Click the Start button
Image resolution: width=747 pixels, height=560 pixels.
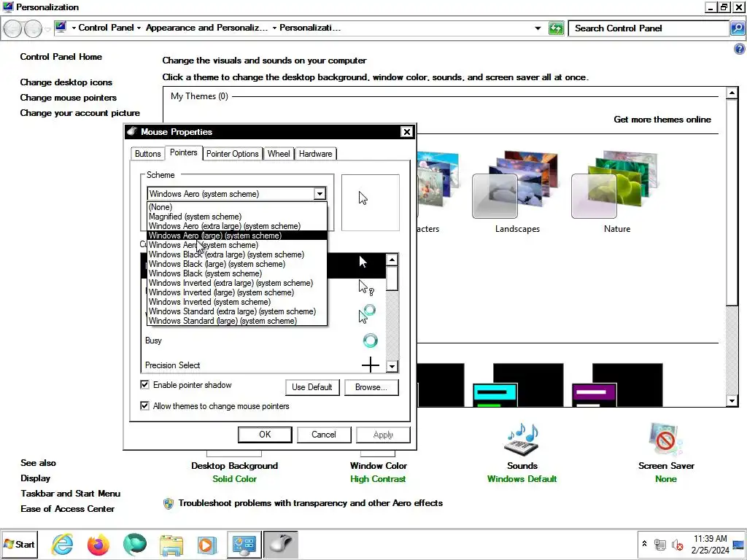tap(19, 544)
